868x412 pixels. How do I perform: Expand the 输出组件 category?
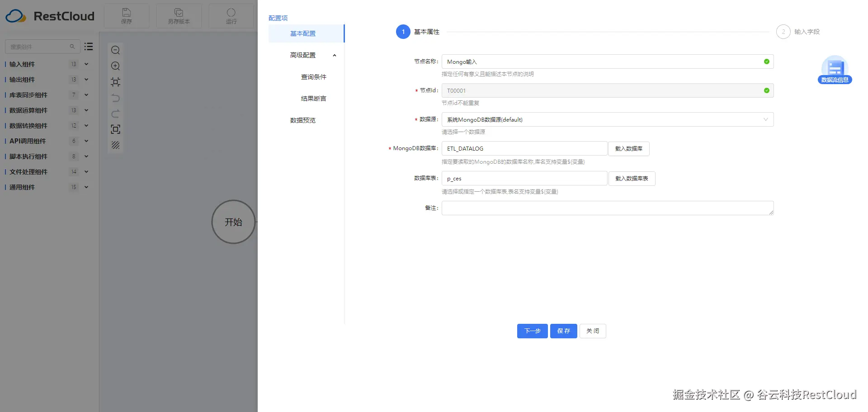point(86,80)
